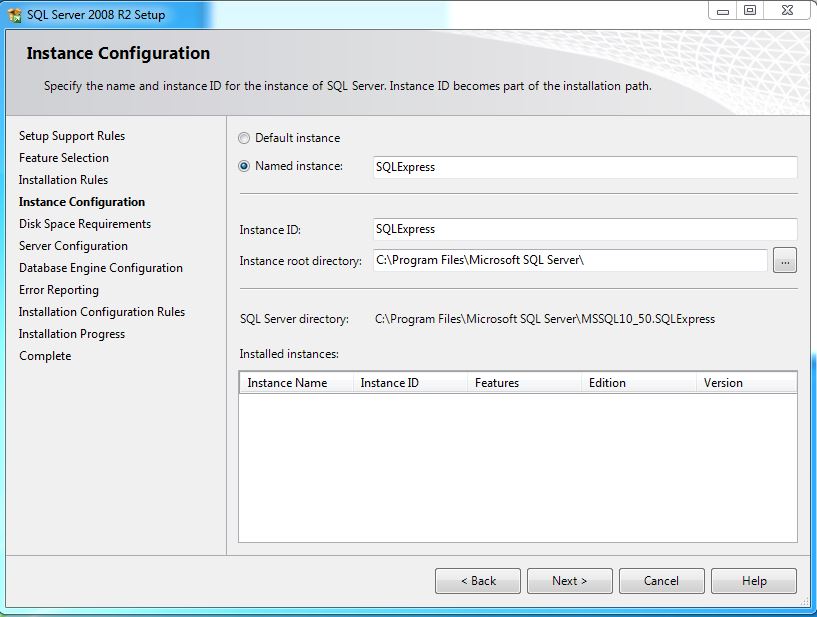Select the Complete step
This screenshot has height=617, width=817.
[x=45, y=355]
